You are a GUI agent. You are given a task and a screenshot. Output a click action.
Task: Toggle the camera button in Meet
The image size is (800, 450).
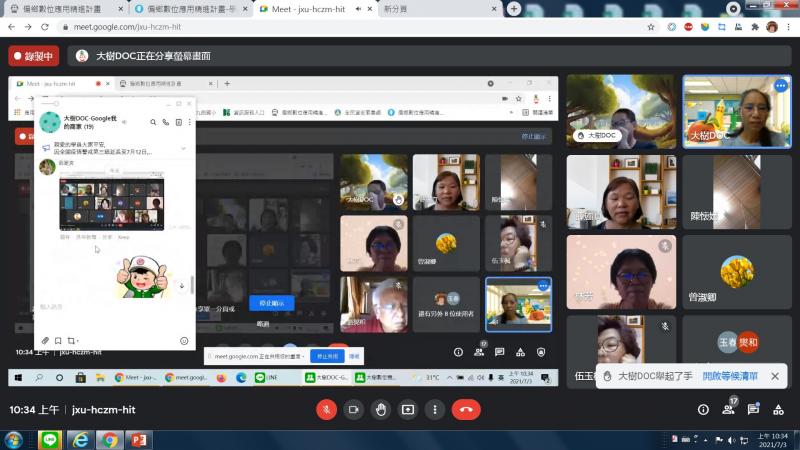pyautogui.click(x=354, y=410)
